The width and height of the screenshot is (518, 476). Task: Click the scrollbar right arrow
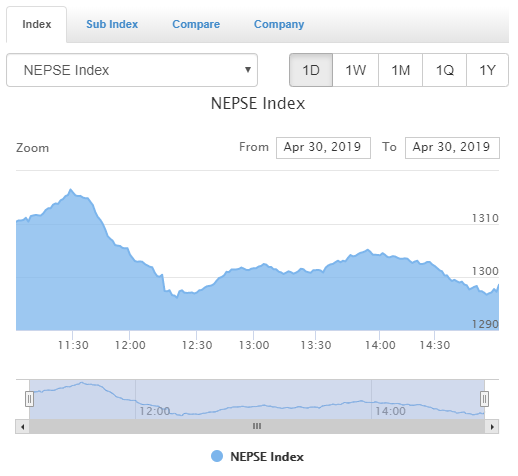coord(492,427)
